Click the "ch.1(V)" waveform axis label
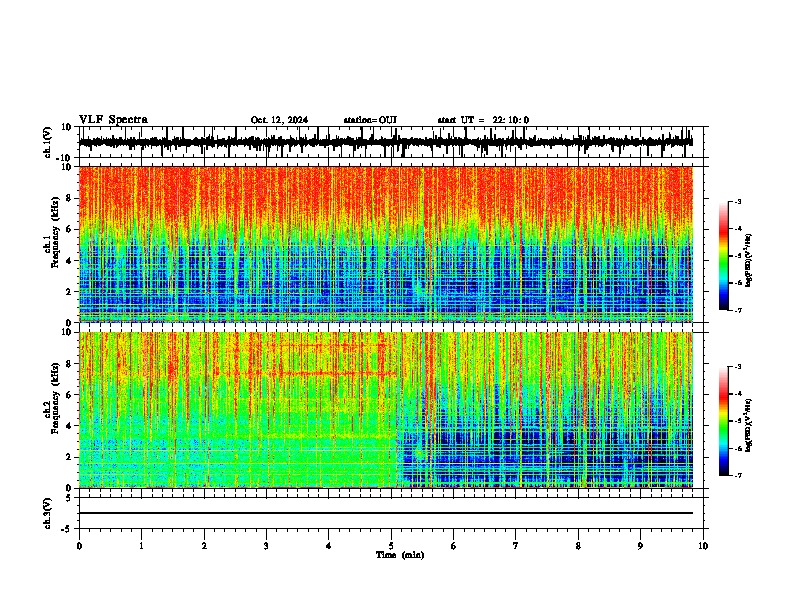 tap(48, 142)
